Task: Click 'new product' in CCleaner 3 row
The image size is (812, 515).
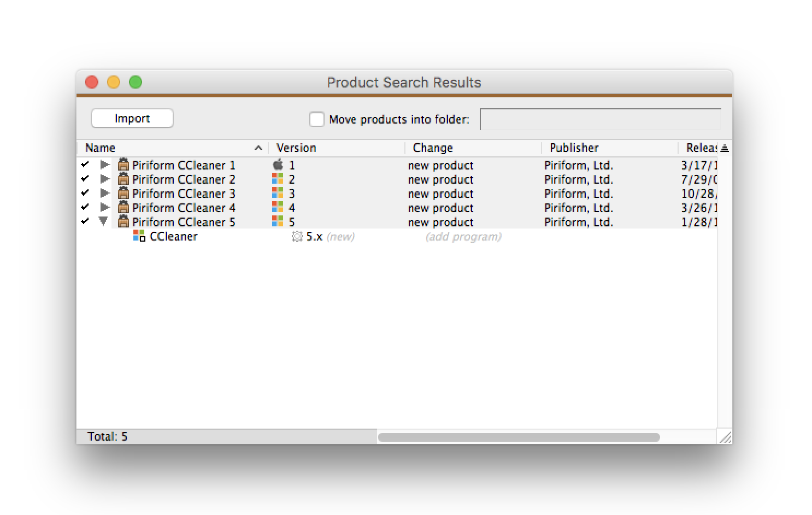Action: click(x=440, y=194)
